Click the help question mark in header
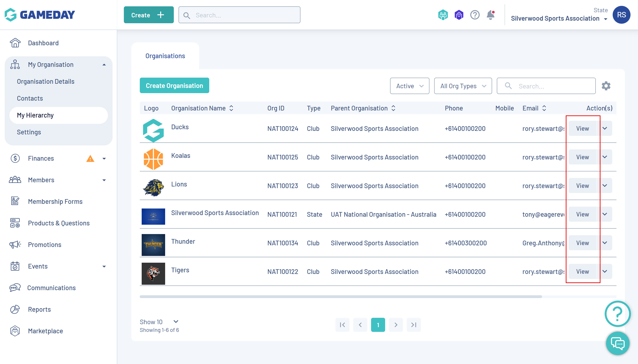This screenshot has height=364, width=638. coord(475,15)
